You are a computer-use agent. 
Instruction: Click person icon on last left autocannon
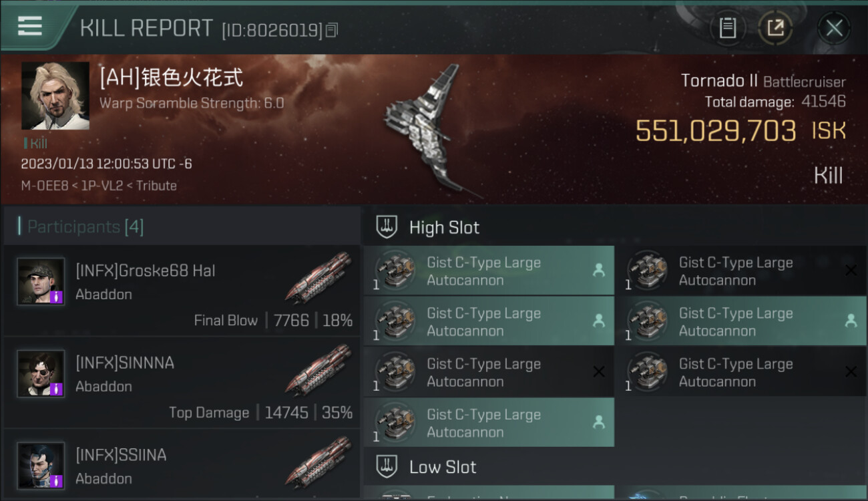click(599, 422)
